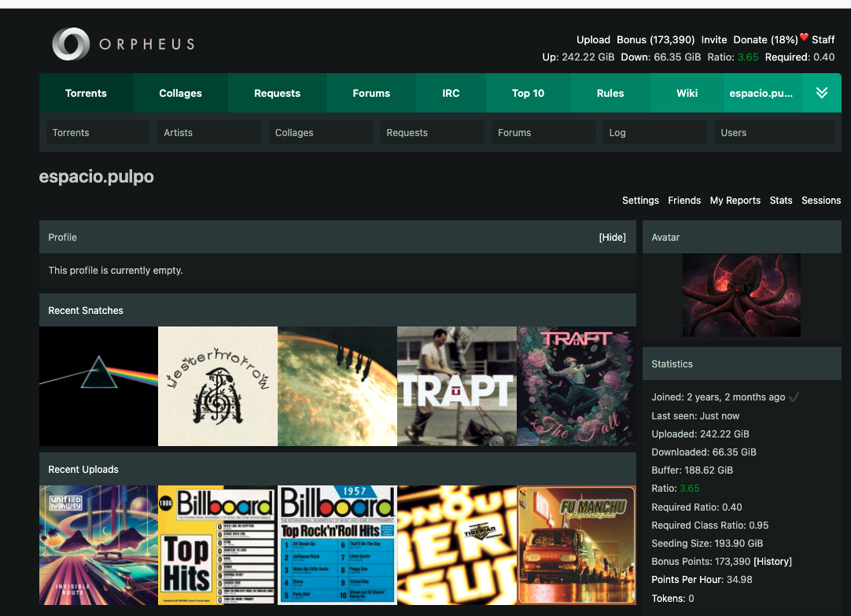Click the Statistics panel header
Viewport: 851px width, 616px height.
[x=742, y=363]
